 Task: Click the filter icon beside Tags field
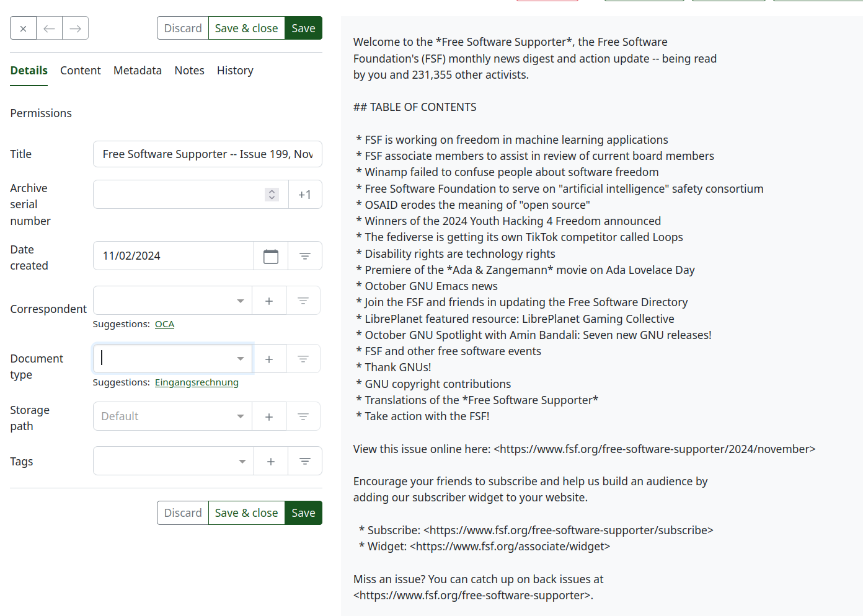pyautogui.click(x=305, y=461)
